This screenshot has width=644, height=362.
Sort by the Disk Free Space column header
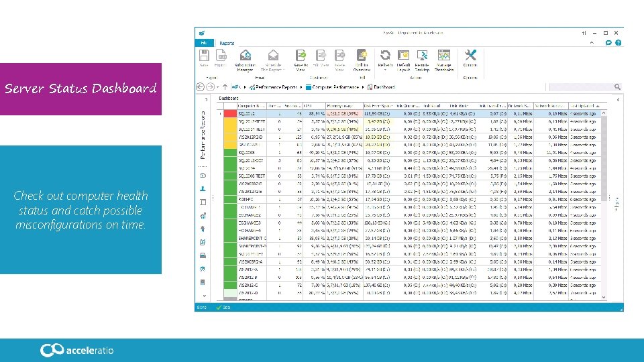point(378,106)
